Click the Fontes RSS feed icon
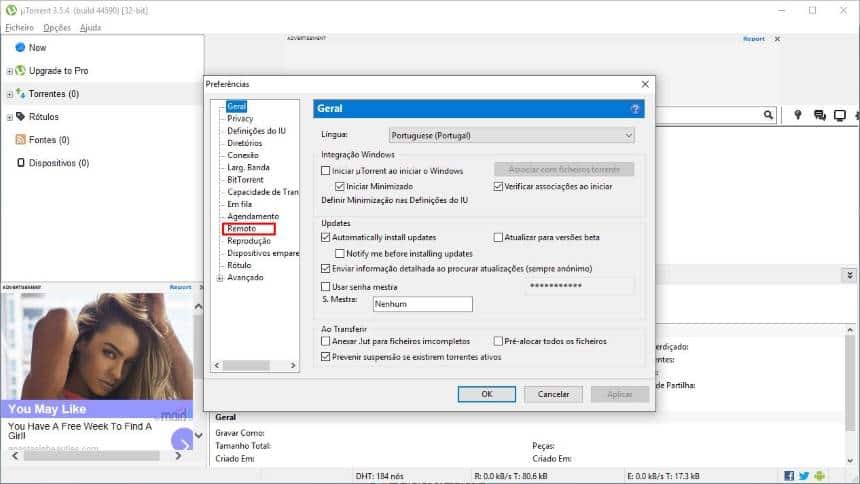The image size is (860, 484). [x=20, y=140]
